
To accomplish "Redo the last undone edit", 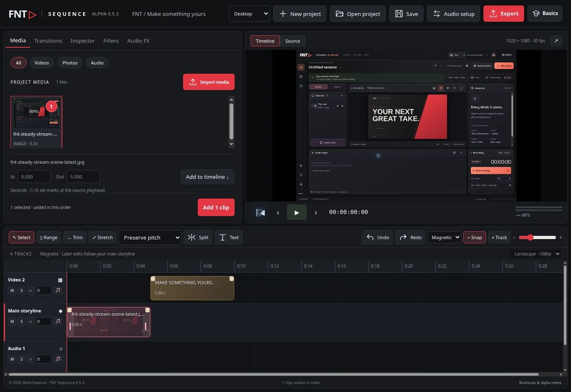I will [x=411, y=237].
